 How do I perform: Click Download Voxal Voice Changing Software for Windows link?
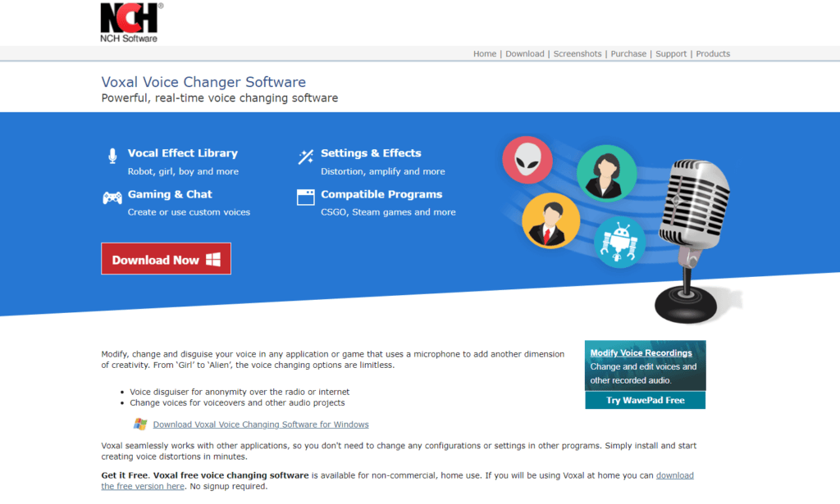261,425
